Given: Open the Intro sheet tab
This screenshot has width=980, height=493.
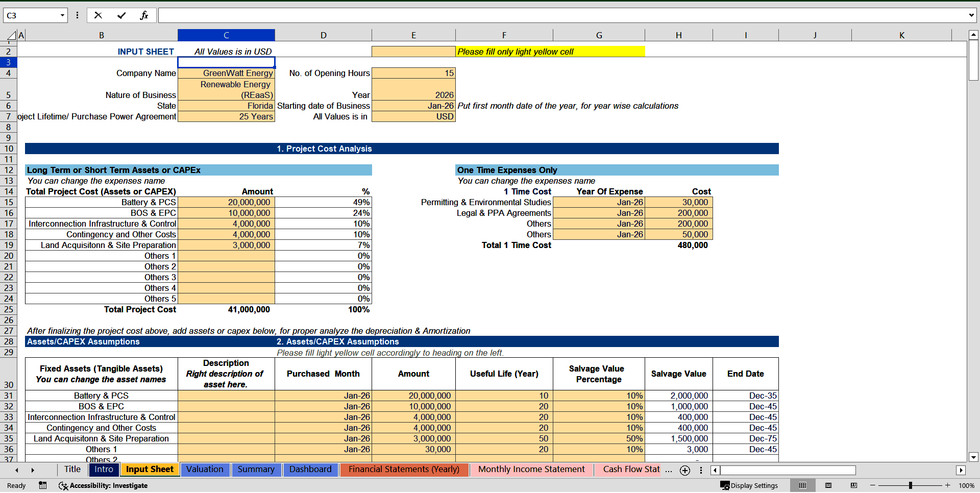Looking at the screenshot, I should coord(104,470).
